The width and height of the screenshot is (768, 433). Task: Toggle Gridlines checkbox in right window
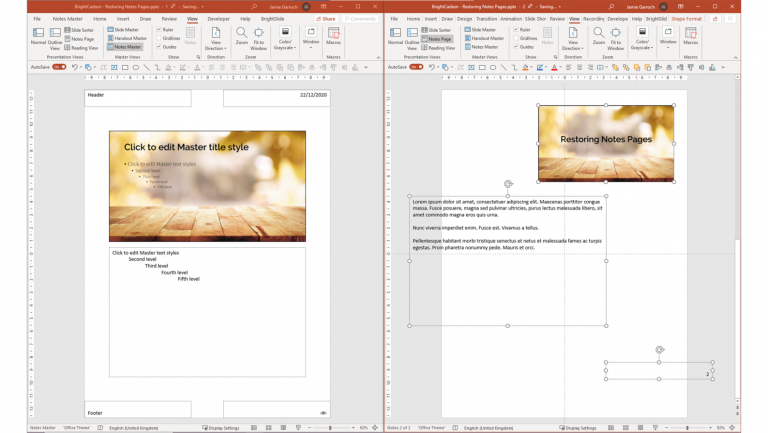(516, 38)
